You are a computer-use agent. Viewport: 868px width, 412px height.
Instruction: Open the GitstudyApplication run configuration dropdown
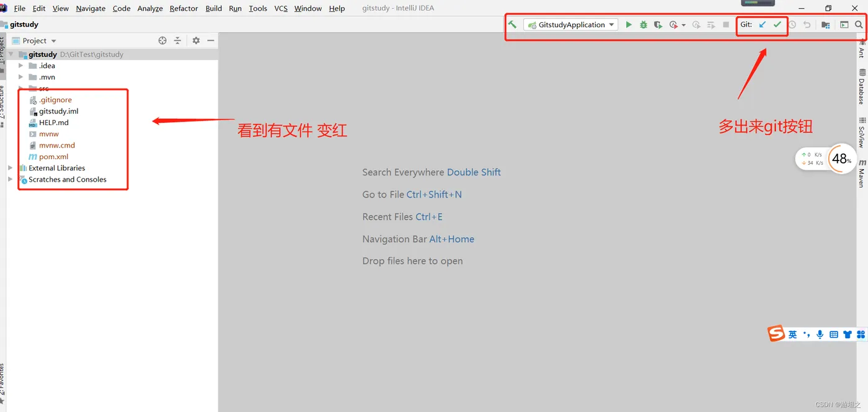pos(570,25)
